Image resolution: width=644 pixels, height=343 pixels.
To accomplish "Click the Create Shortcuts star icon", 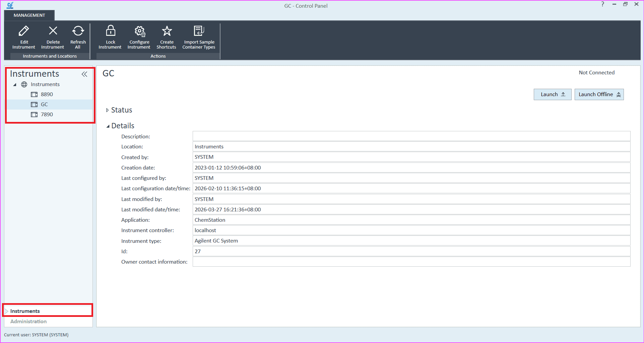I will pos(167,31).
